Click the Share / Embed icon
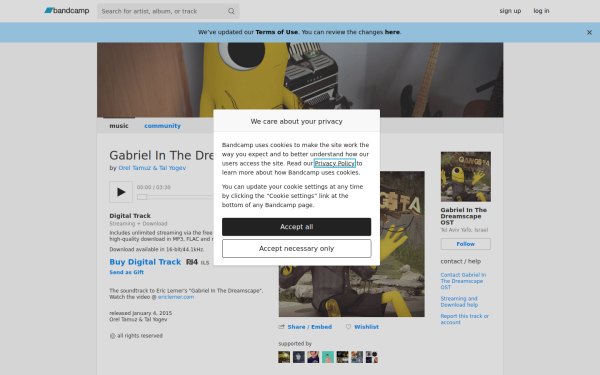 pos(282,327)
